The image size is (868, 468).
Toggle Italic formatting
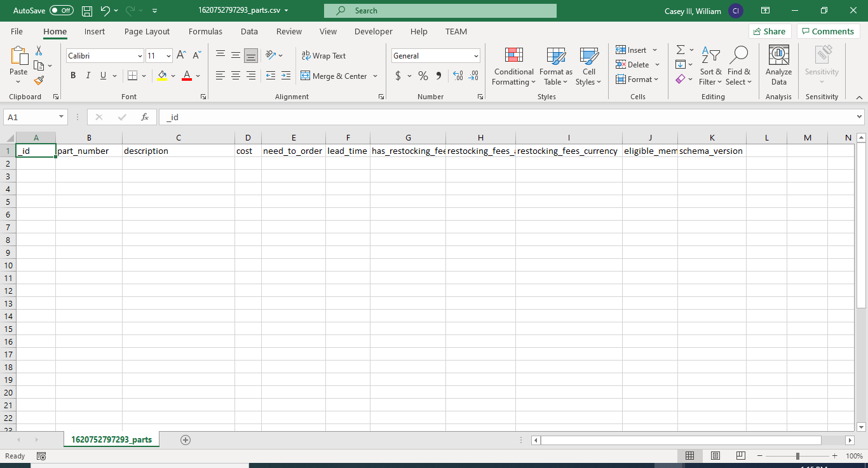(x=88, y=76)
